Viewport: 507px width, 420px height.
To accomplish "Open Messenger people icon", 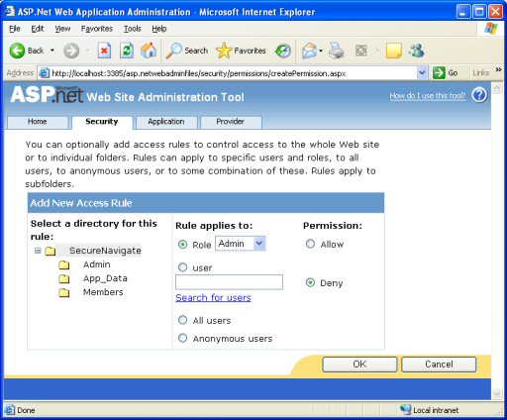I will 416,51.
